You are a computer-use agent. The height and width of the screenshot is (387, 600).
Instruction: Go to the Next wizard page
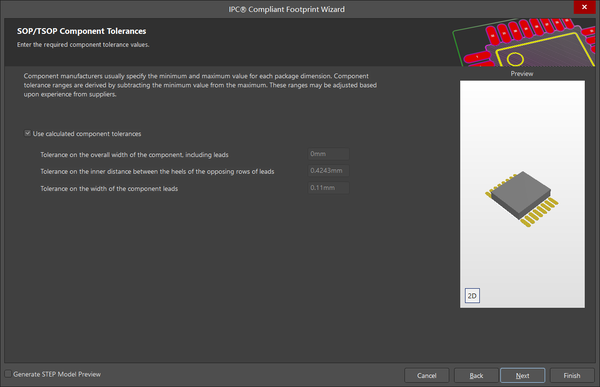point(522,376)
